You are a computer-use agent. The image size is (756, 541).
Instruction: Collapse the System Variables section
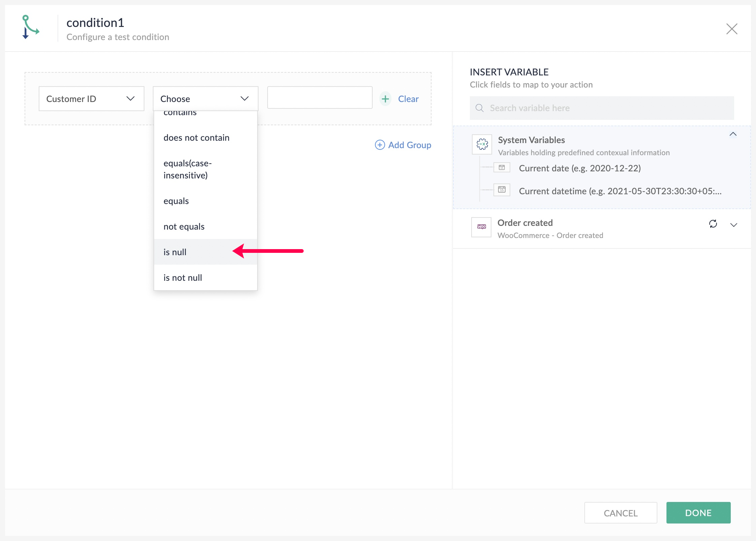pyautogui.click(x=733, y=134)
